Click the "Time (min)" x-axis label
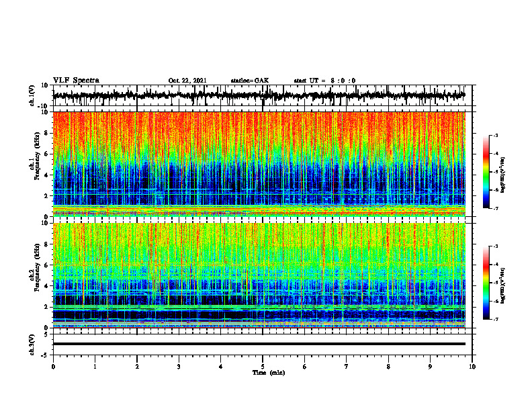This screenshot has height=411, width=532. (x=269, y=373)
